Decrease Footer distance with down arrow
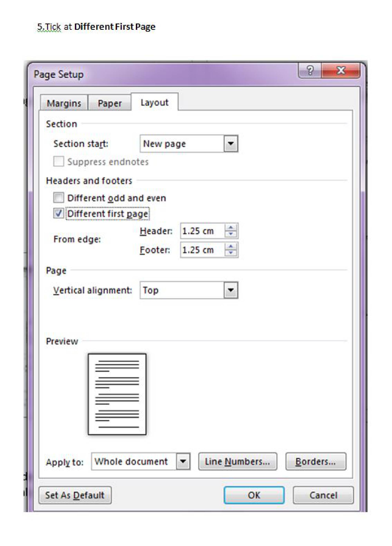The width and height of the screenshot is (392, 546). [231, 253]
